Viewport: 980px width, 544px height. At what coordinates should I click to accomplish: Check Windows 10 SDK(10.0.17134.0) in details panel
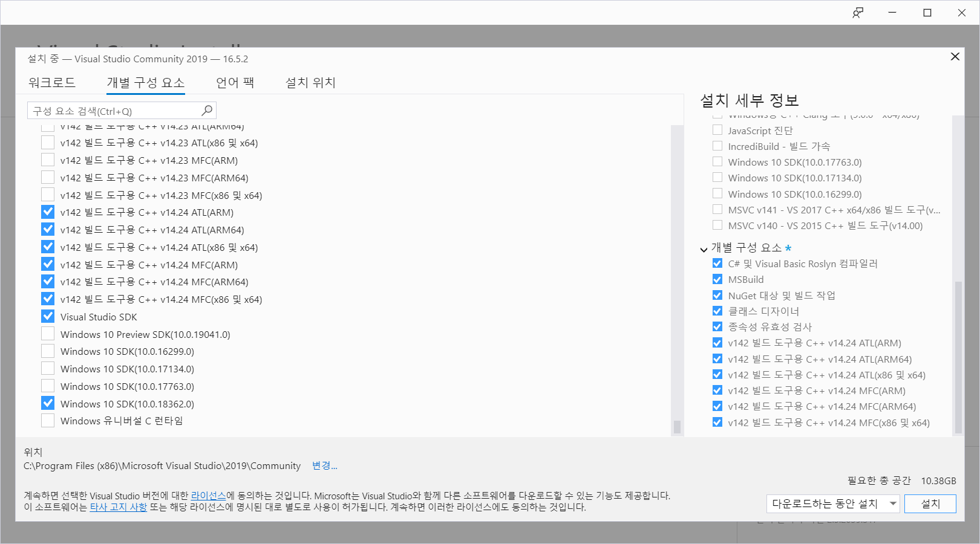tap(717, 177)
